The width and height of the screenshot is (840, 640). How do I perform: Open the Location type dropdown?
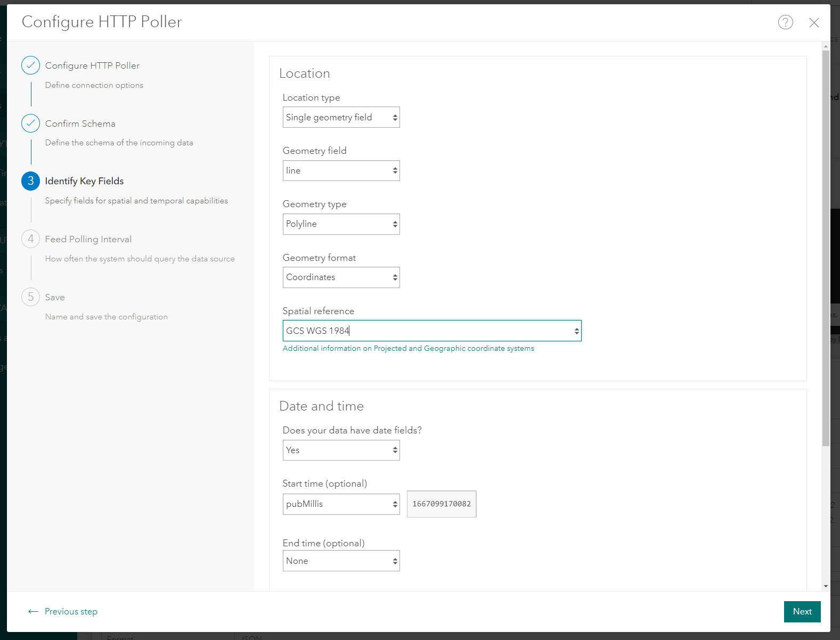[x=341, y=118]
